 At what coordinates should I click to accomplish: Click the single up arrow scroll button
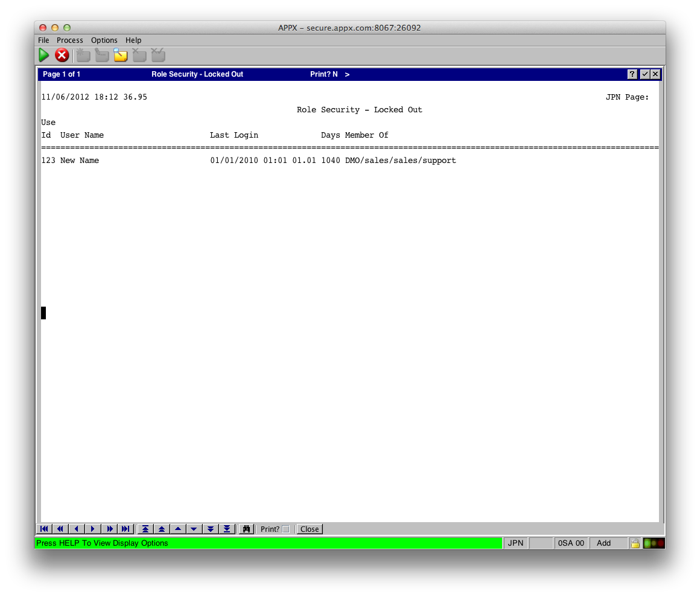177,529
